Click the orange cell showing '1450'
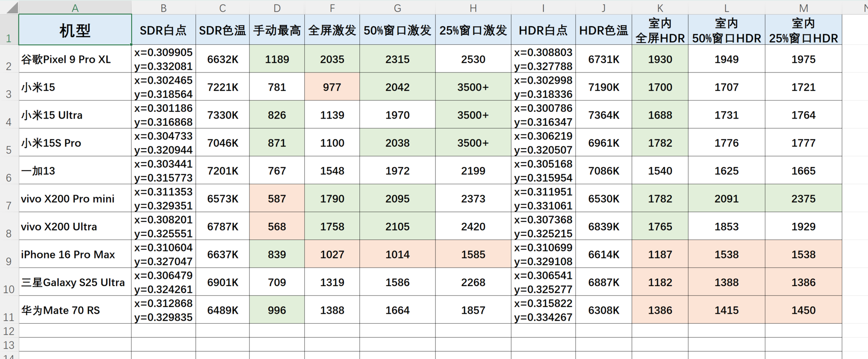 [803, 310]
